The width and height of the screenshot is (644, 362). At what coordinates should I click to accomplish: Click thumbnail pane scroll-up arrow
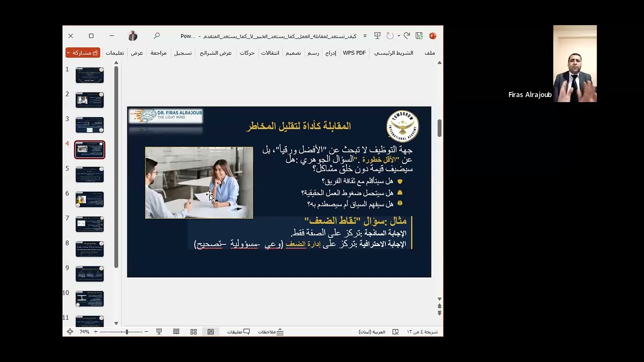click(x=116, y=63)
